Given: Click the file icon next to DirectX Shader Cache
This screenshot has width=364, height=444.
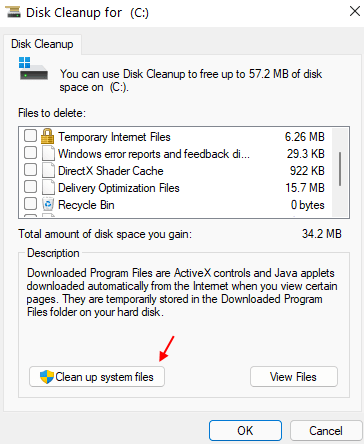Looking at the screenshot, I should (48, 170).
